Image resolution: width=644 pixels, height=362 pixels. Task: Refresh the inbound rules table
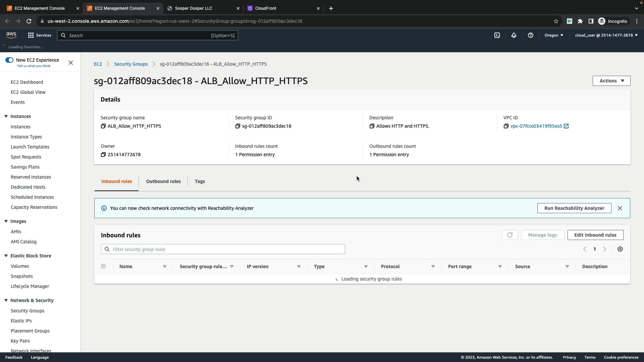pos(509,235)
